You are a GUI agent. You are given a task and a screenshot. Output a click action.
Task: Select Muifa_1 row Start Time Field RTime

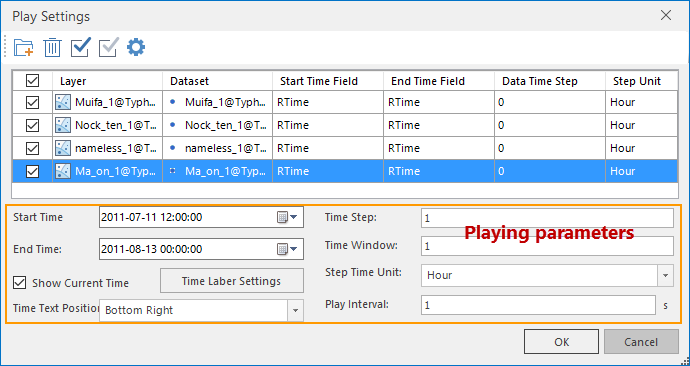click(328, 102)
